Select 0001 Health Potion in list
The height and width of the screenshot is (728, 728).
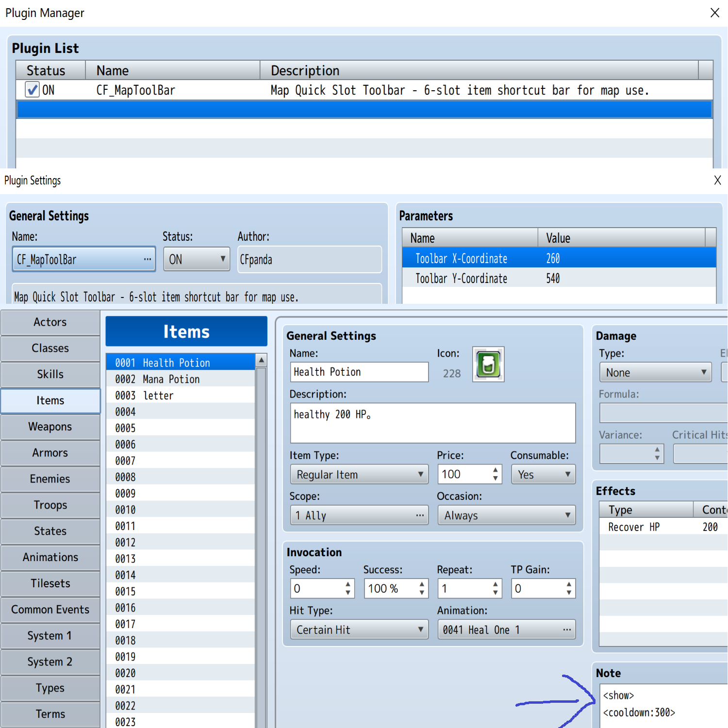click(x=181, y=363)
